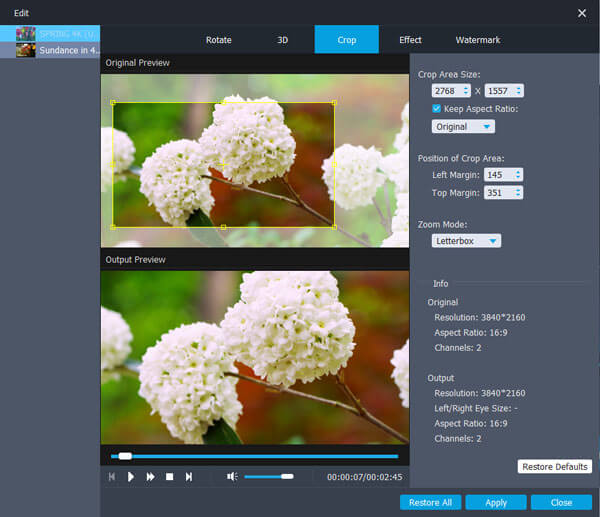Select the crop frame's top middle handle
This screenshot has height=517, width=600.
pyautogui.click(x=223, y=103)
